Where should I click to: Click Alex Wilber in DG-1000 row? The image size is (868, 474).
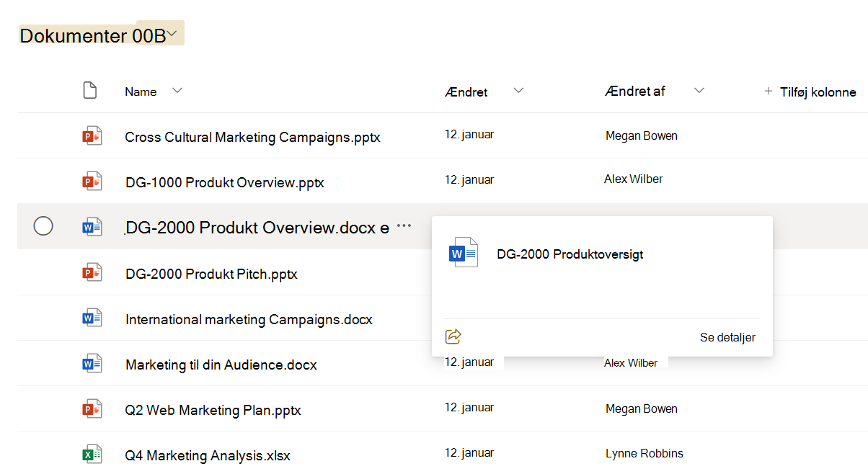pyautogui.click(x=634, y=179)
